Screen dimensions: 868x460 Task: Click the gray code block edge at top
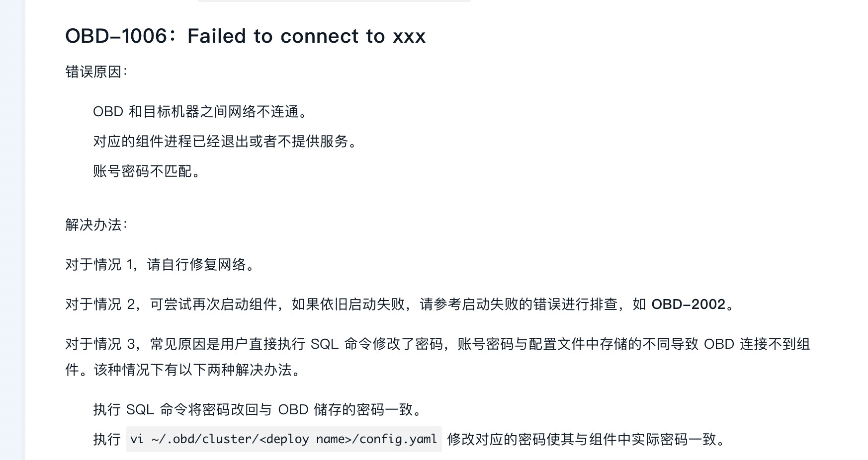click(x=334, y=1)
